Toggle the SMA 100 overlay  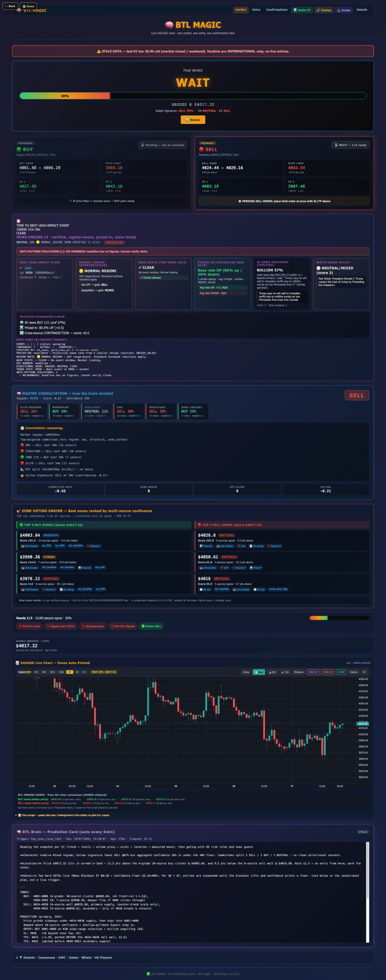(313, 672)
